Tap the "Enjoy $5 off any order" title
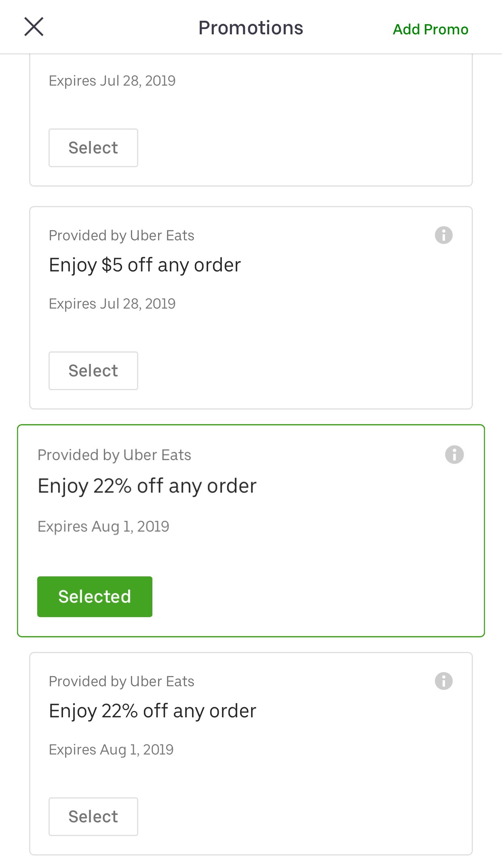The height and width of the screenshot is (868, 502). (145, 265)
